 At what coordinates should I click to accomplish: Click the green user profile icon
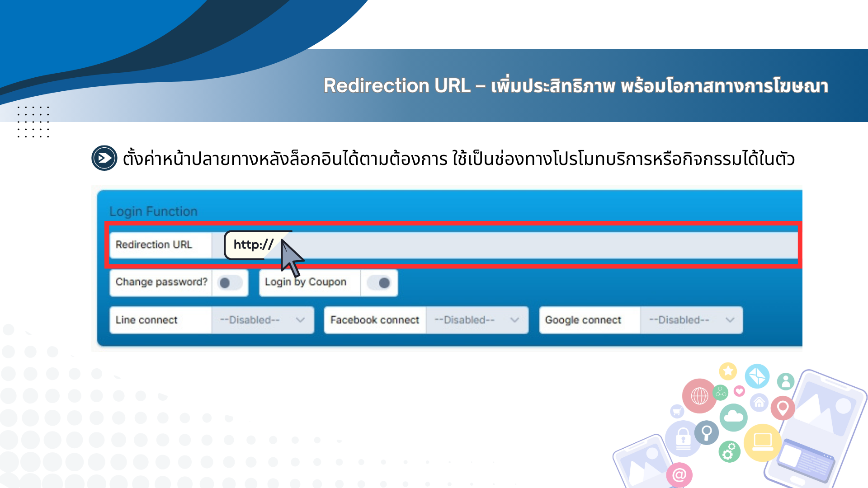point(786,381)
